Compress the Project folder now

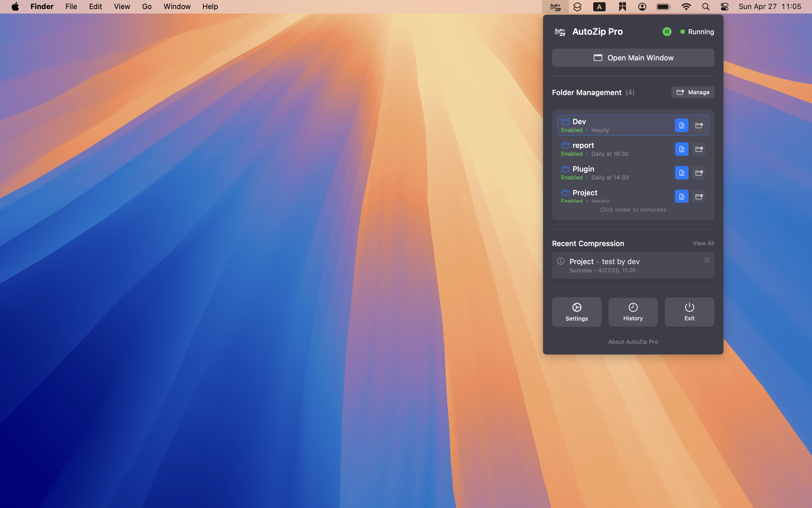click(x=681, y=196)
